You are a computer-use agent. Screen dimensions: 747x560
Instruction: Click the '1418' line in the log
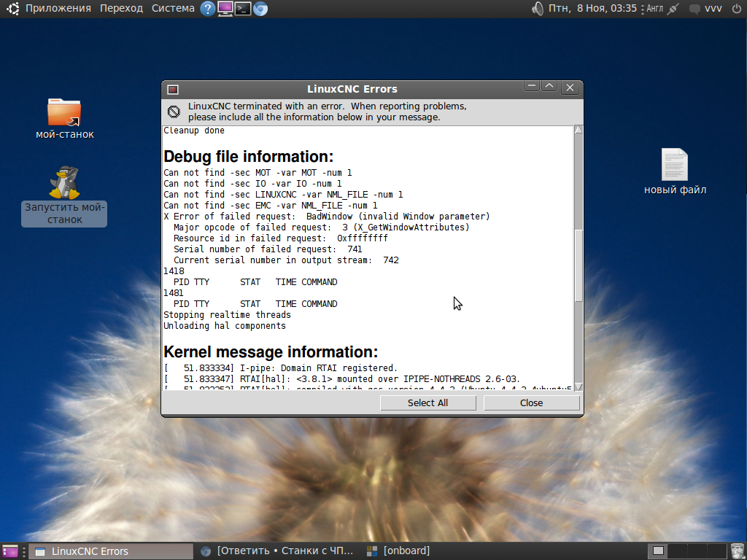point(174,271)
